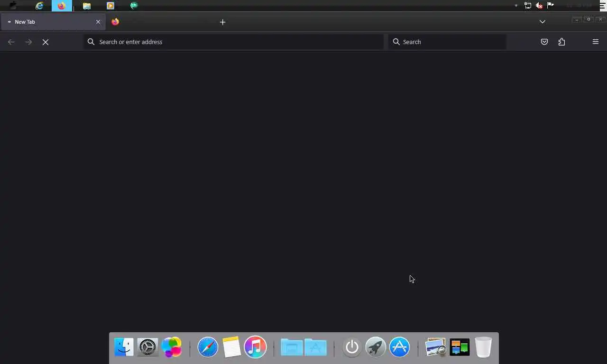Open the flag notification tray icon
Image resolution: width=607 pixels, height=364 pixels.
coord(551,5)
